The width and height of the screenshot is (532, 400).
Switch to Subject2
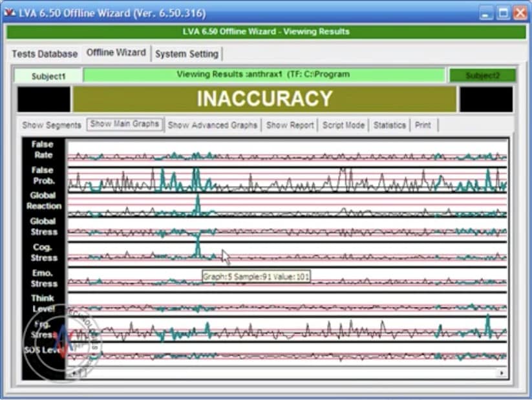click(482, 76)
